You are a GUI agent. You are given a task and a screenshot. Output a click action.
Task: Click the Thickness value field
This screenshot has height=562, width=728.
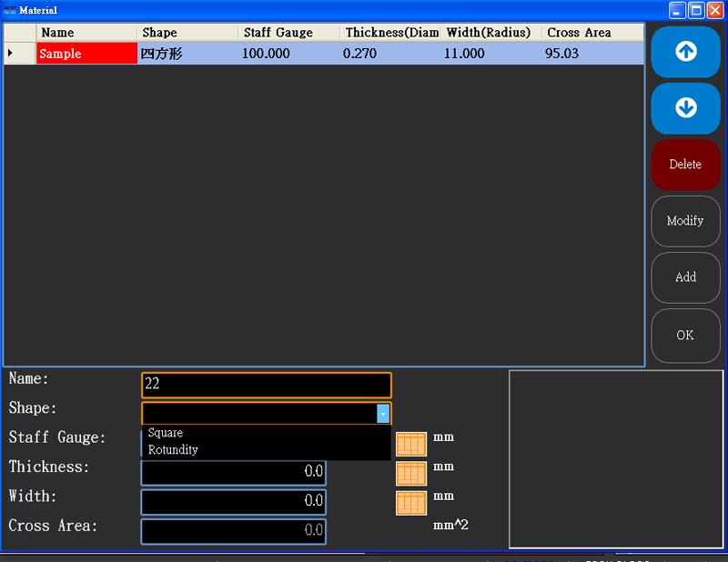click(x=233, y=473)
